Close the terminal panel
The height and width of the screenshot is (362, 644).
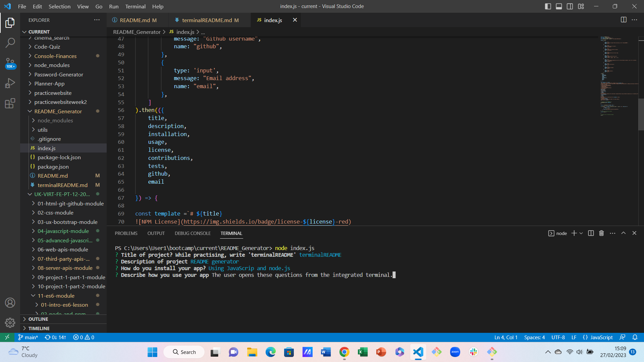(634, 233)
